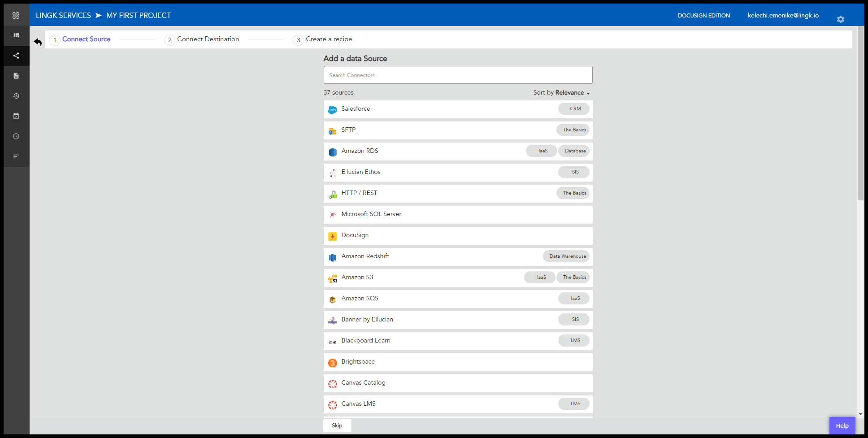The height and width of the screenshot is (438, 868).
Task: Select the Amazon SQS source name
Action: click(x=360, y=298)
